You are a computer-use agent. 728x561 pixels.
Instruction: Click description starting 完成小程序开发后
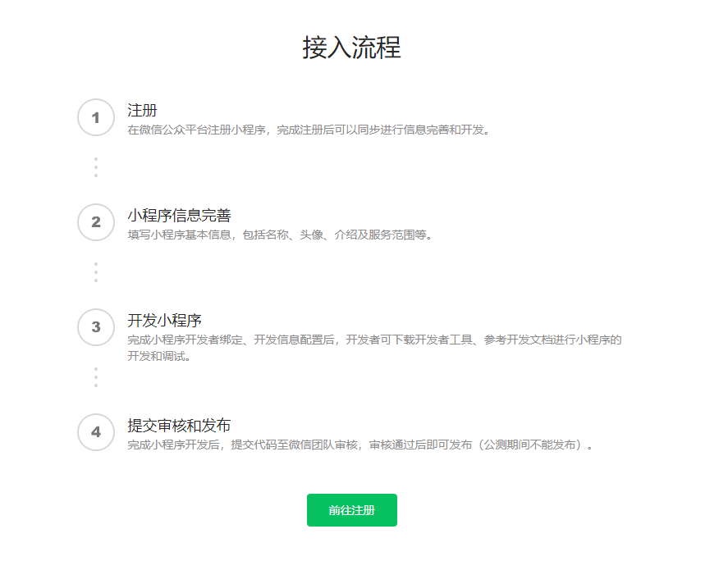[x=361, y=445]
